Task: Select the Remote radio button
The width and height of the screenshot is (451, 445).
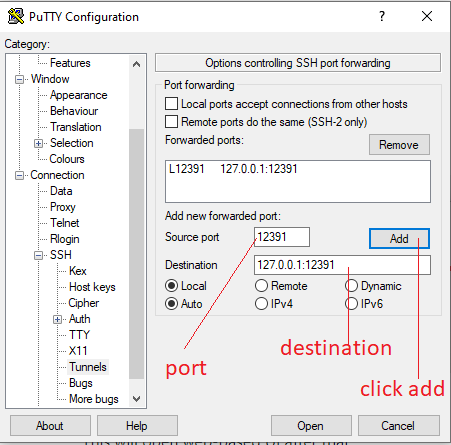Action: 261,286
